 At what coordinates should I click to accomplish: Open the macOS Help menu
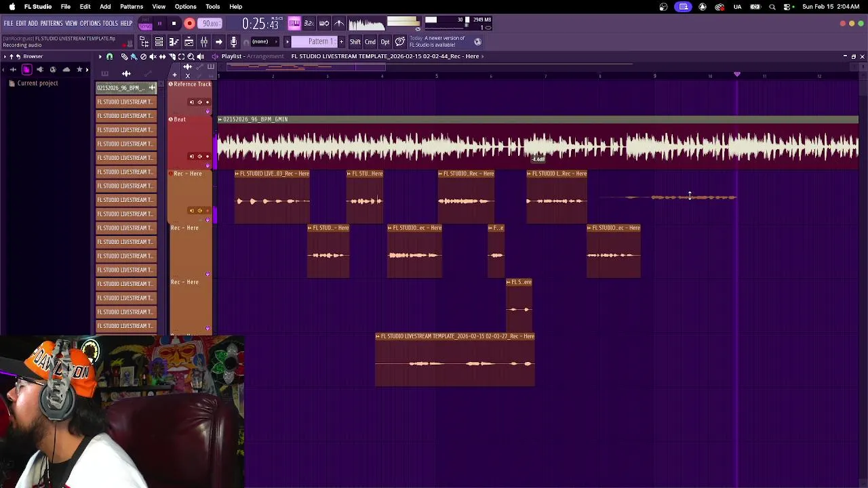(x=236, y=7)
